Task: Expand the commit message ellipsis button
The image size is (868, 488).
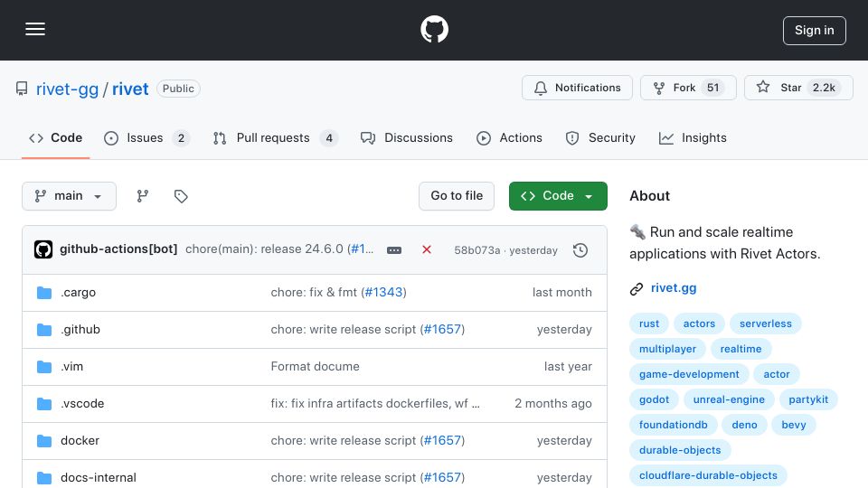Action: point(394,250)
